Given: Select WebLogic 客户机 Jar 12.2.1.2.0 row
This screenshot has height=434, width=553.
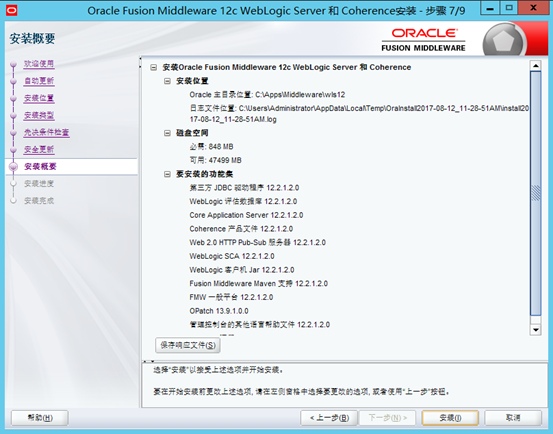Looking at the screenshot, I should pos(242,270).
